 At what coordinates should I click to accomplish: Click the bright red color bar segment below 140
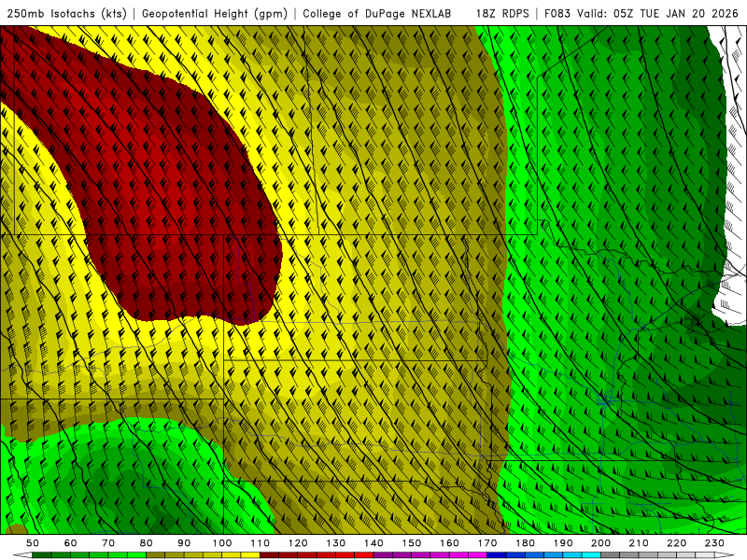(x=364, y=555)
